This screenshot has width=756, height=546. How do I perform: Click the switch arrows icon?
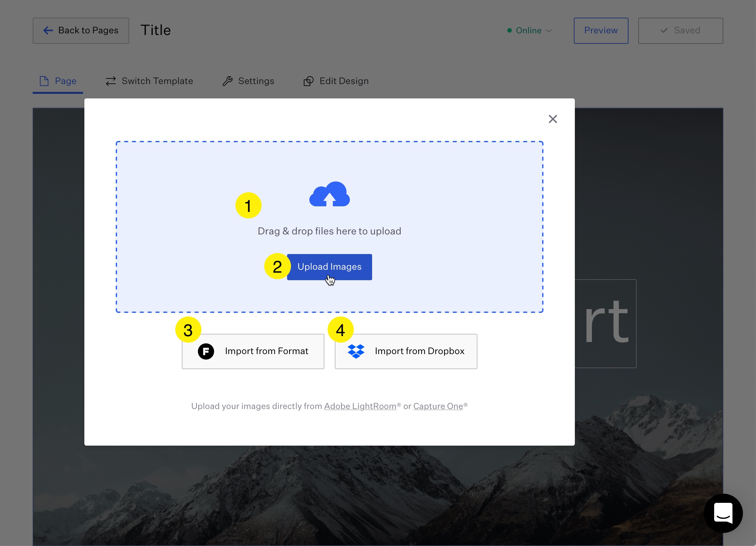(x=111, y=81)
